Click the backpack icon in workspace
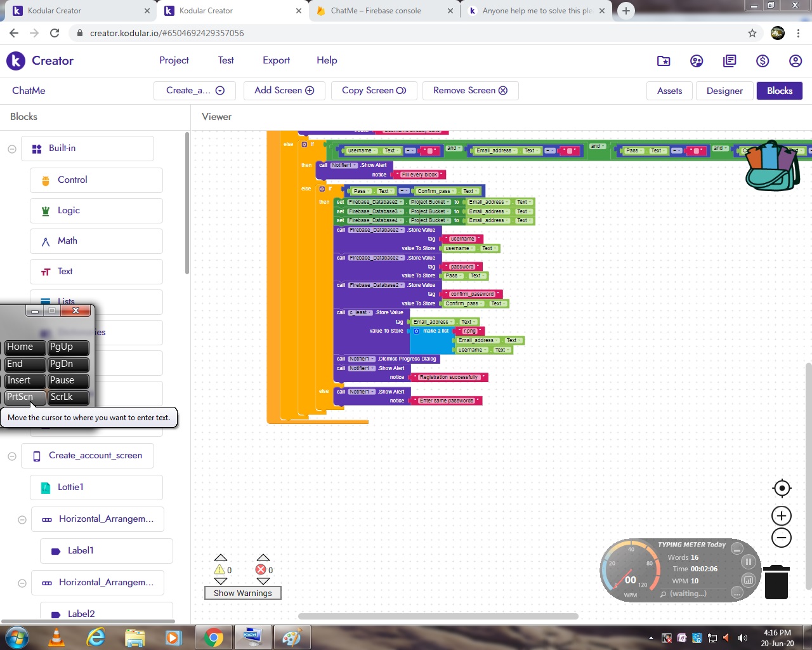Viewport: 812px width, 650px height. point(772,166)
